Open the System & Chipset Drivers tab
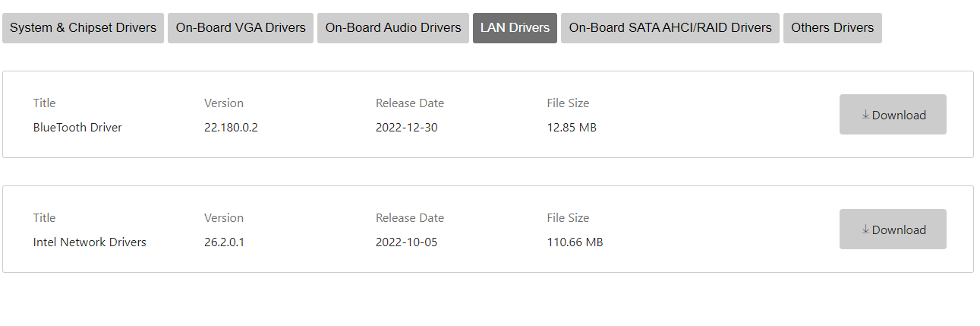This screenshot has height=326, width=980. 83,28
